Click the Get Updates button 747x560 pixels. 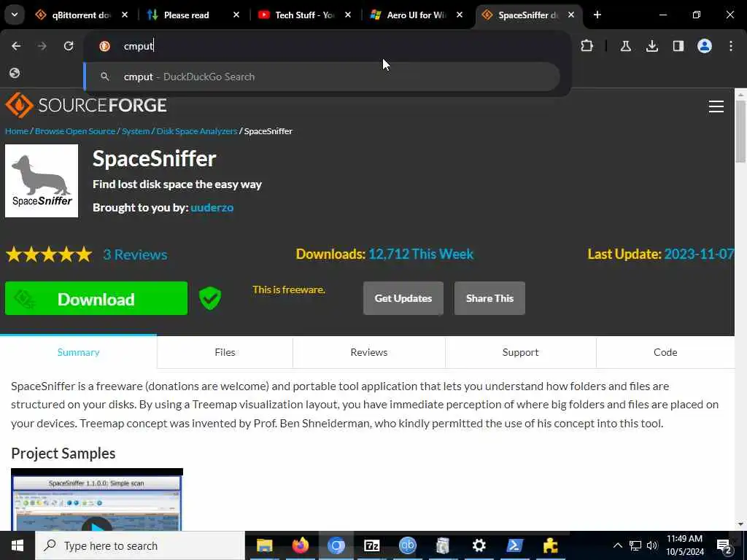[403, 298]
